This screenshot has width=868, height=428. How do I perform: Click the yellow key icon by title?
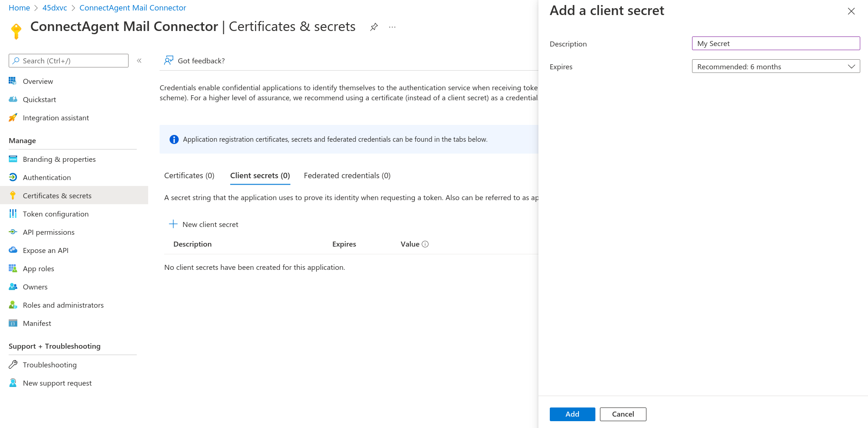[16, 31]
